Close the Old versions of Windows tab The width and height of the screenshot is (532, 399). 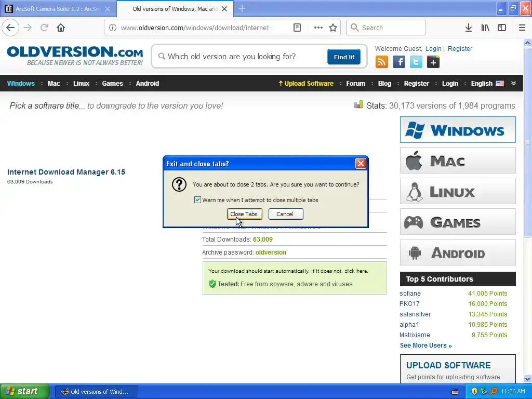coord(224,9)
